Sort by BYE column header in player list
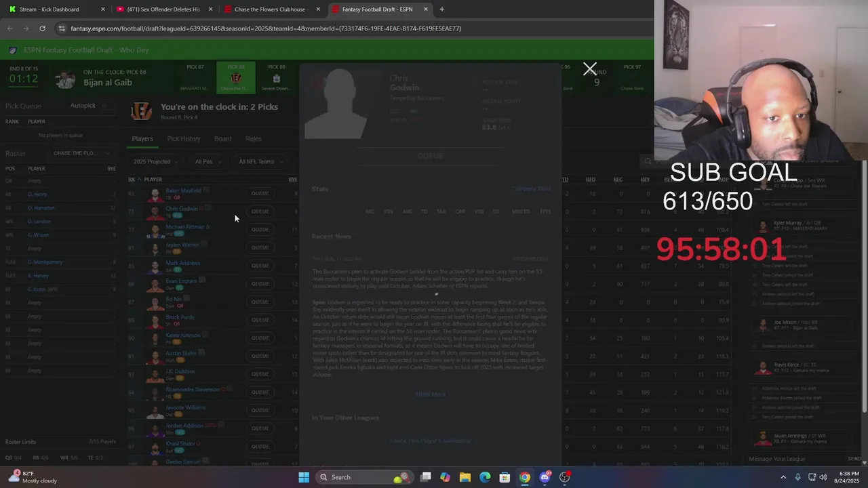 (292, 180)
